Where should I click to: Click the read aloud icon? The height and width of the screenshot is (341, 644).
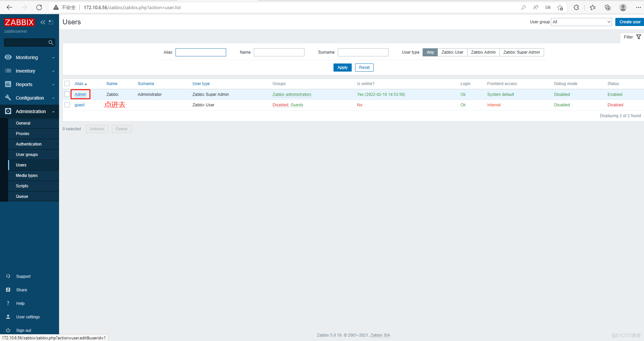coord(536,7)
